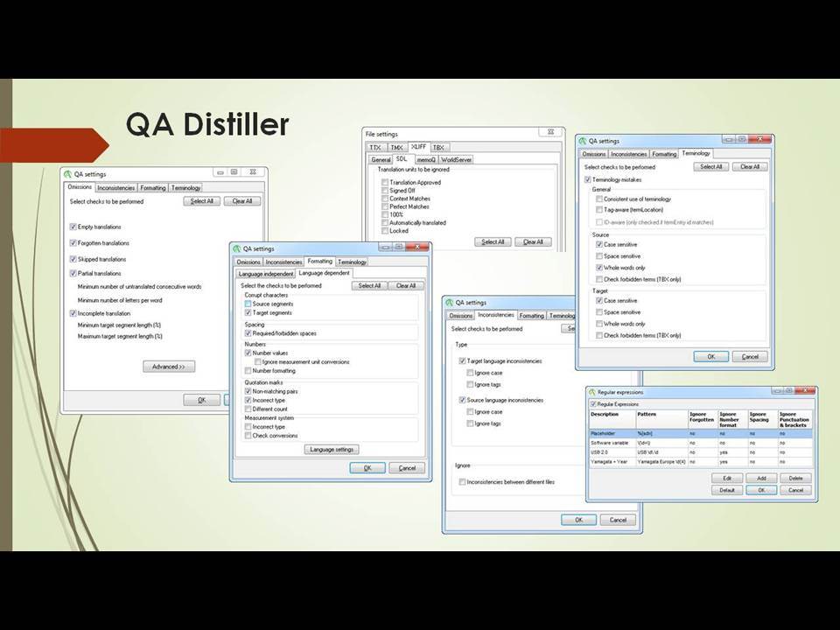Screen dimensions: 840x630
Task: Toggle Non-matching pairs under Quotation marks
Action: pyautogui.click(x=248, y=392)
